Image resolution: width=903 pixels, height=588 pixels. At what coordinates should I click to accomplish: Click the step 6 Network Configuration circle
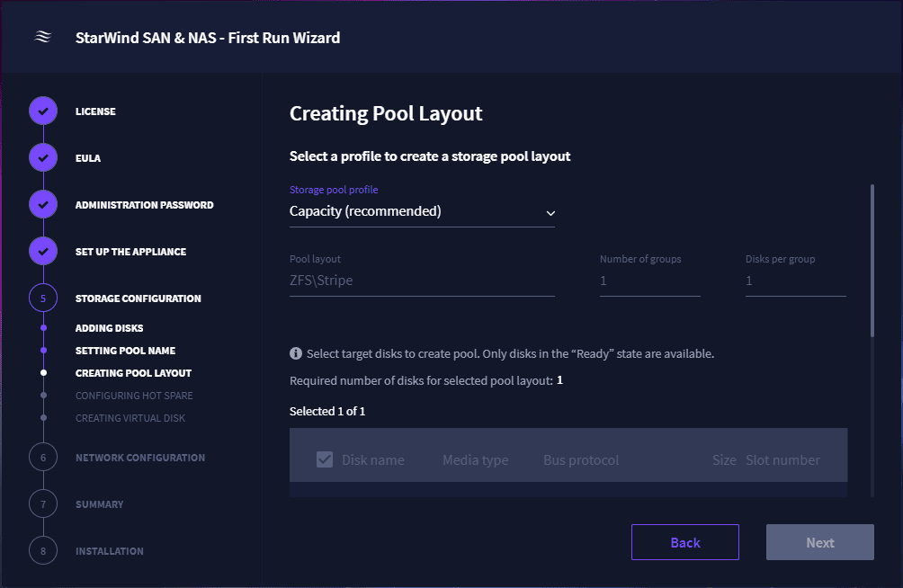pos(43,458)
